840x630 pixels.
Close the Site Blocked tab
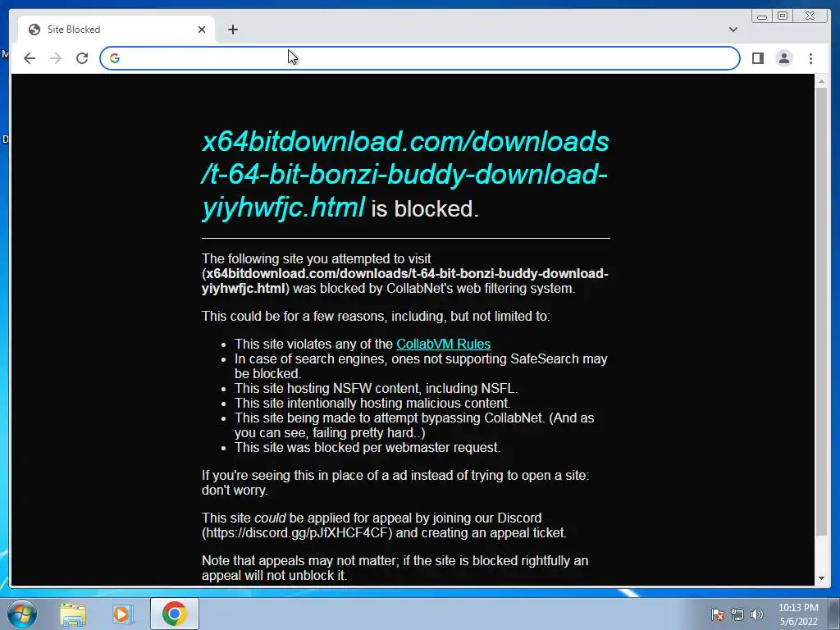202,30
